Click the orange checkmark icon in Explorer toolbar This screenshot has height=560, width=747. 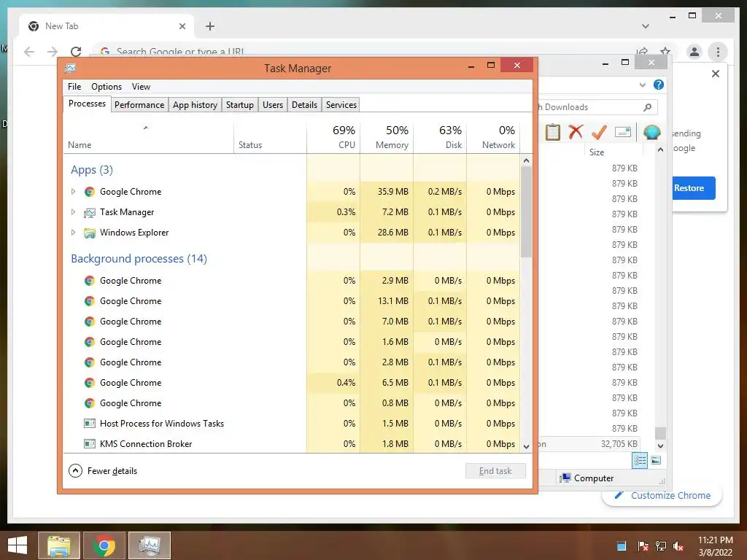click(x=599, y=132)
